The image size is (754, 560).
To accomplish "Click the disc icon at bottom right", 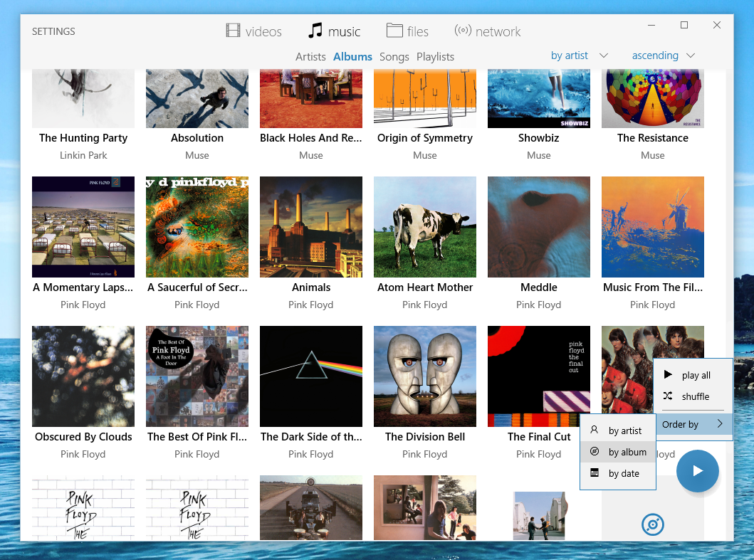I will tap(652, 525).
